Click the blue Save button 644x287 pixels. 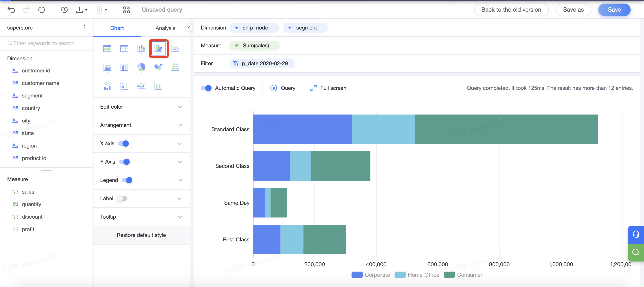point(614,10)
